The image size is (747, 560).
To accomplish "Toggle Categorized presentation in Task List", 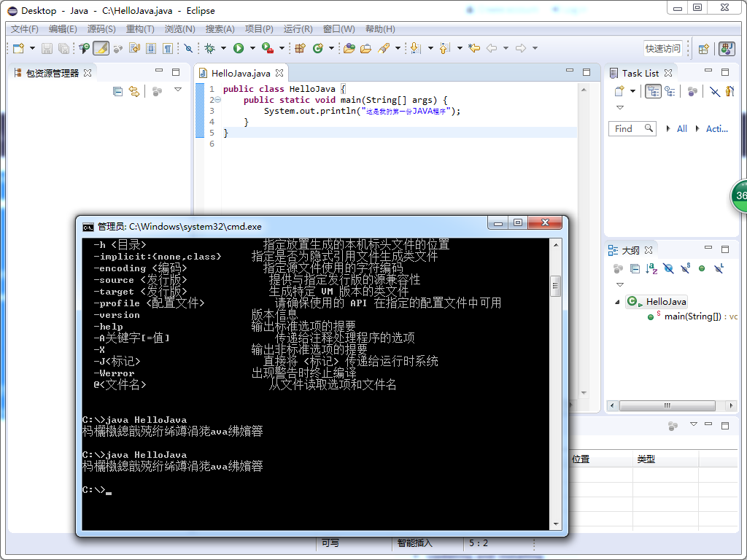I will (x=653, y=91).
